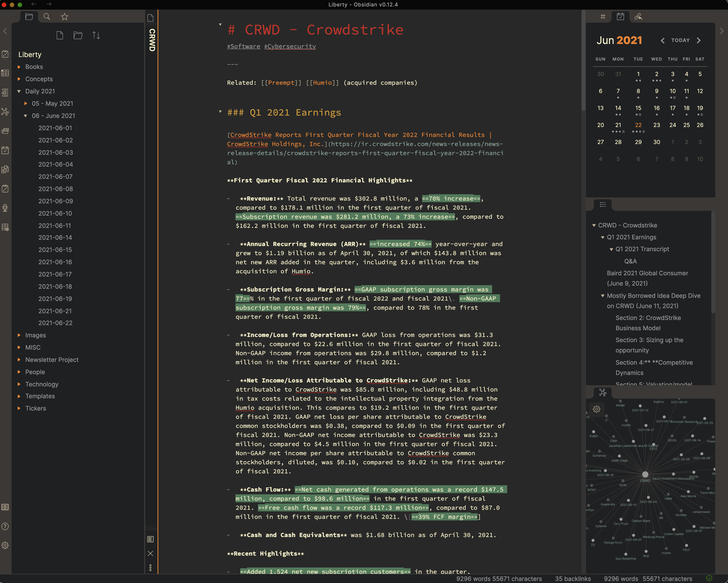Screen dimensions: 728x583
Task: Navigate back with title bar arrow
Action: coord(34,4)
